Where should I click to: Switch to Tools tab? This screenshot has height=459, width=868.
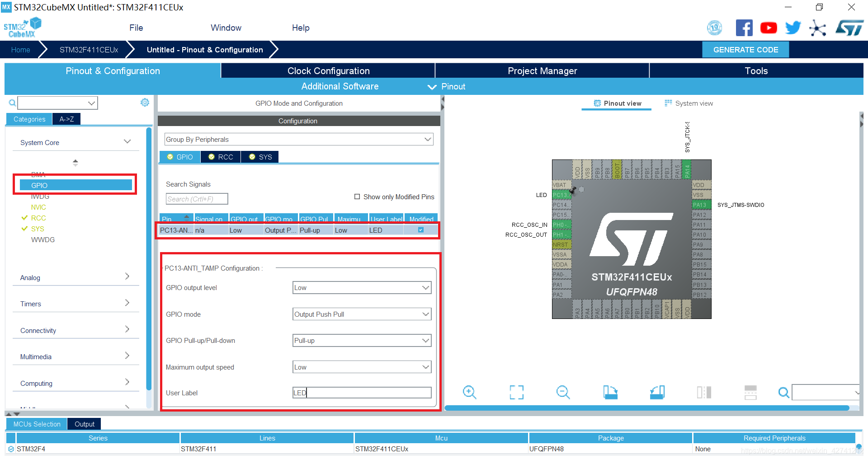(x=756, y=71)
